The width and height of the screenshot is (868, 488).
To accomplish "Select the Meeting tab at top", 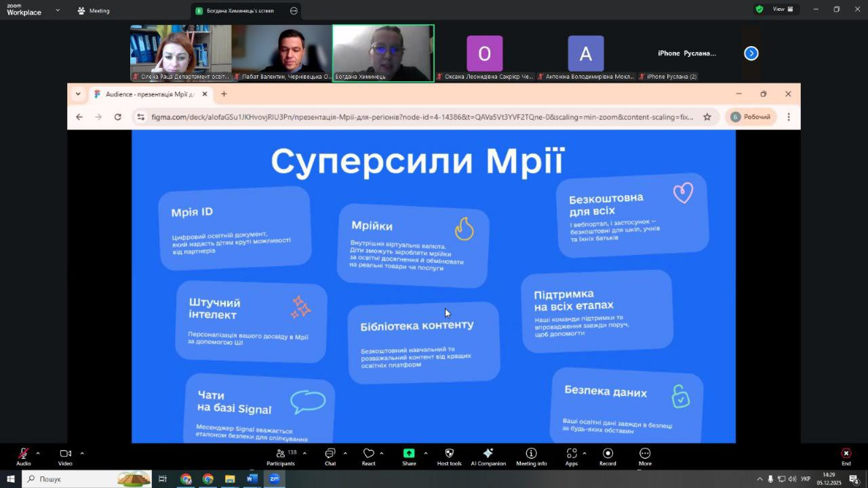I will (94, 11).
